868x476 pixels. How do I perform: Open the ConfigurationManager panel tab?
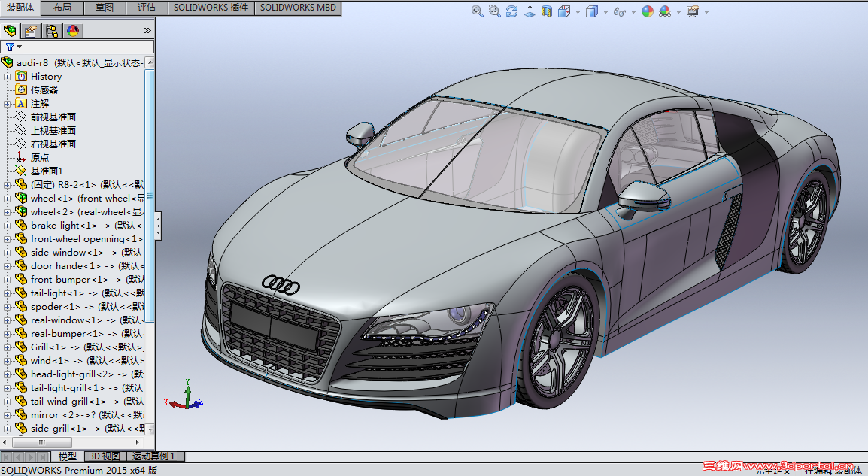click(52, 31)
